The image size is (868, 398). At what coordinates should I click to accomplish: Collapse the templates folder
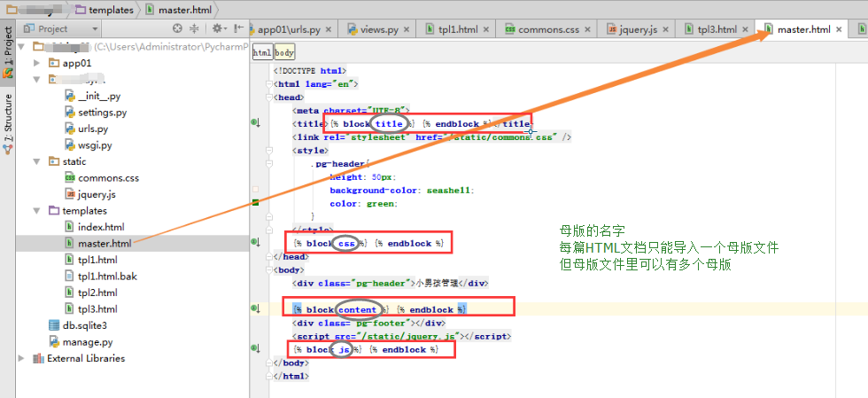pos(37,211)
